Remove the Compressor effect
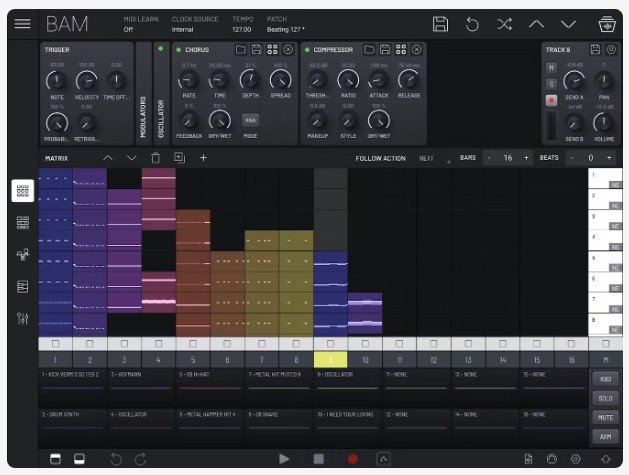This screenshot has height=475, width=629. [x=416, y=50]
